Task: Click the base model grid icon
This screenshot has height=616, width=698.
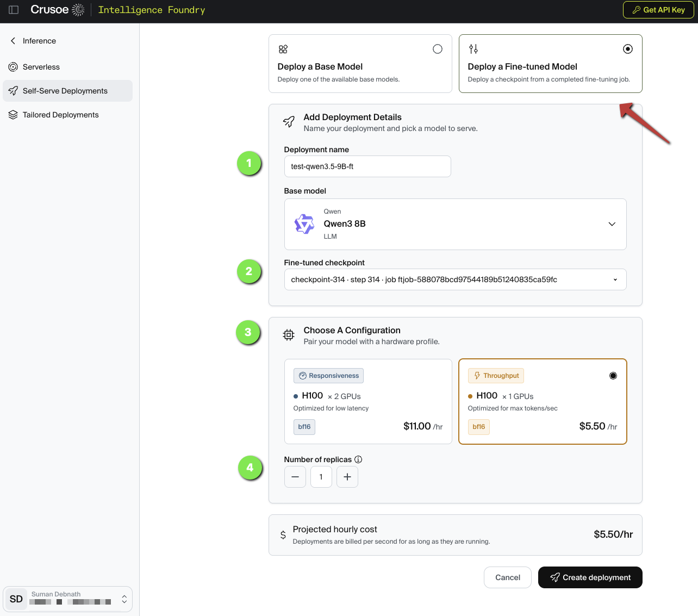Action: pyautogui.click(x=283, y=49)
